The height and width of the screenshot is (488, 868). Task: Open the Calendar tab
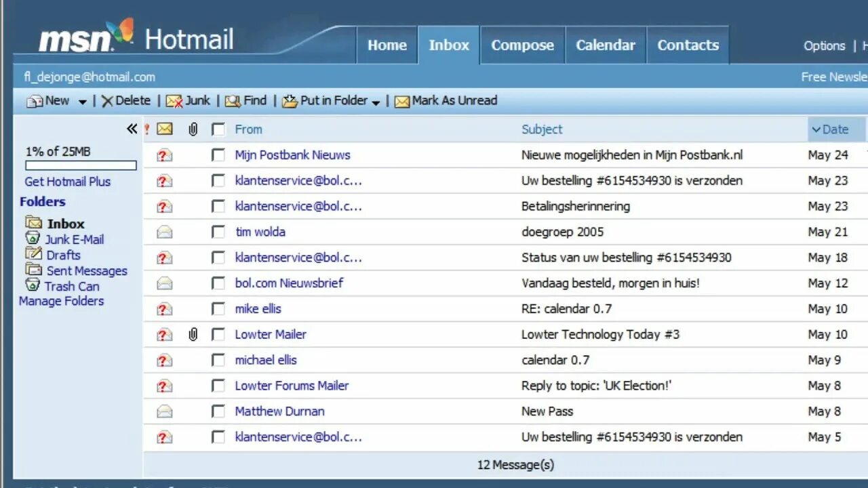pos(606,45)
